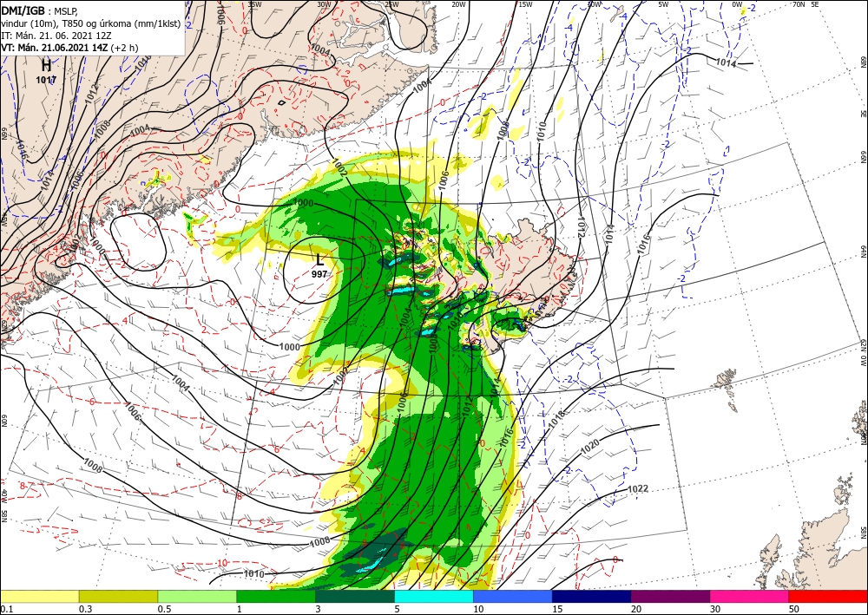This screenshot has height=615, width=868.
Task: Click the '20W' longitude label
Action: [458, 4]
